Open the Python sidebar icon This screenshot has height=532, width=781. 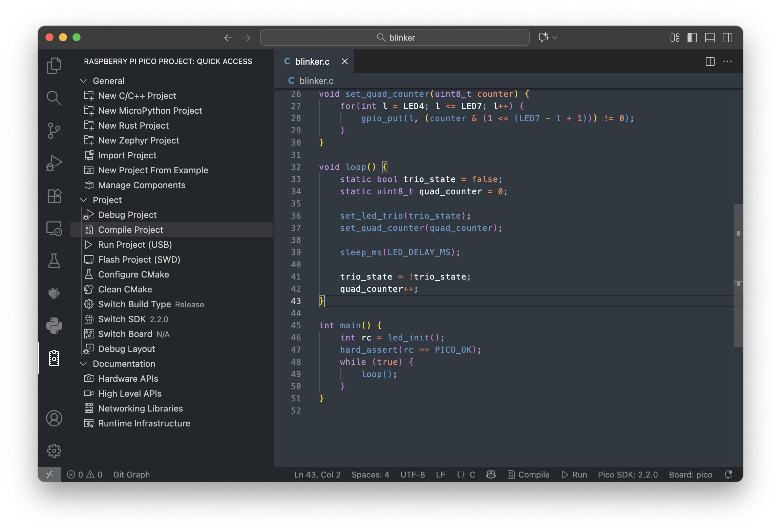pos(54,326)
